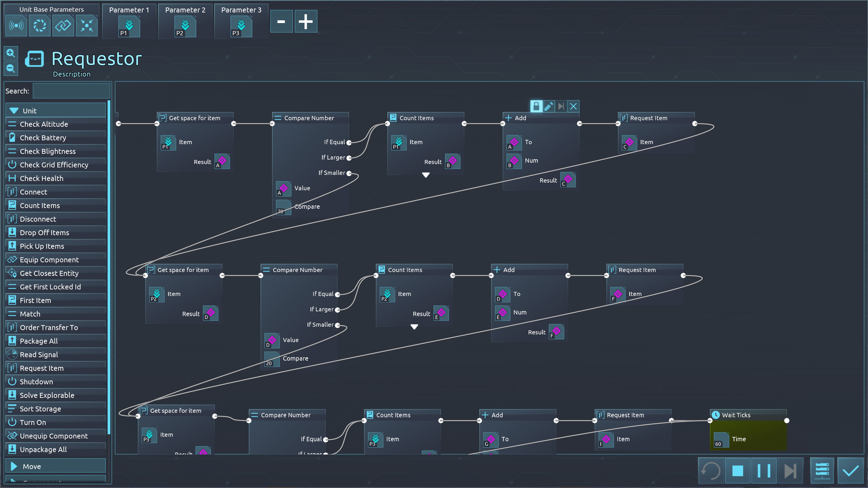Viewport: 868px width, 488px height.
Task: Expand the first Count Items node arrow
Action: click(426, 175)
